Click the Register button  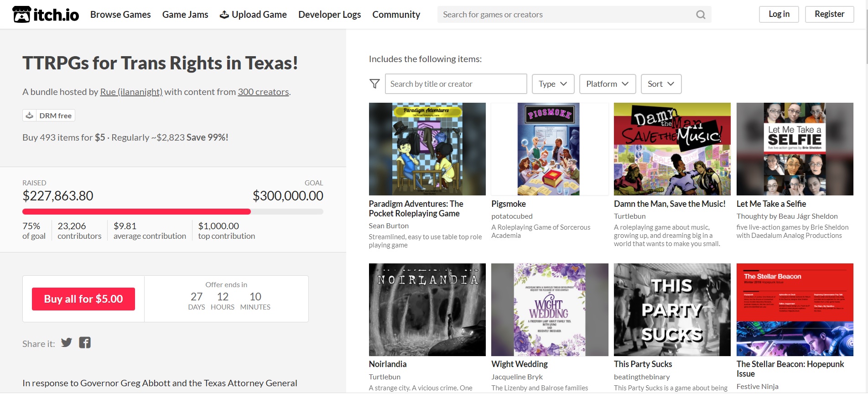(829, 14)
